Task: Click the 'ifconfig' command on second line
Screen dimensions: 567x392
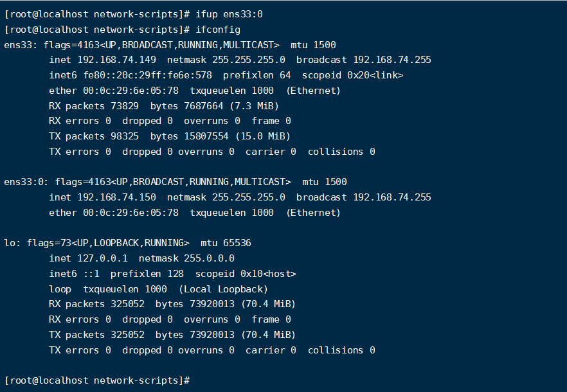Action: 218,30
